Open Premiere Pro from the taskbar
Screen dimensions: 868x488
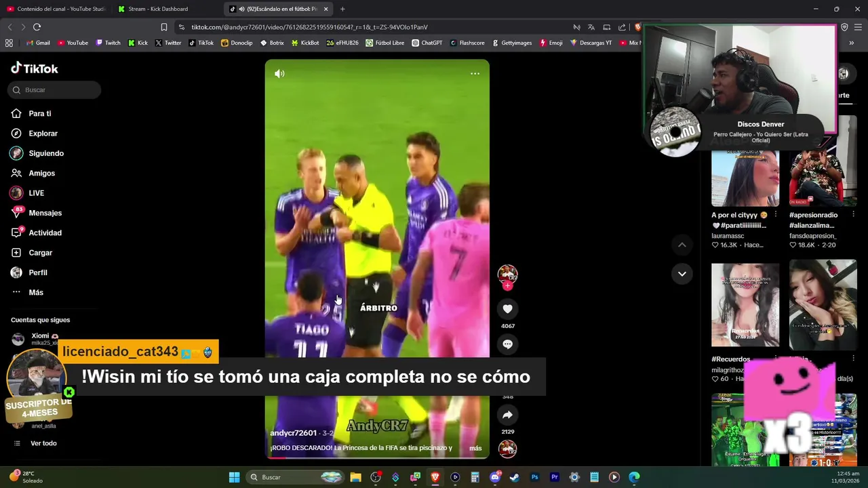click(x=554, y=477)
